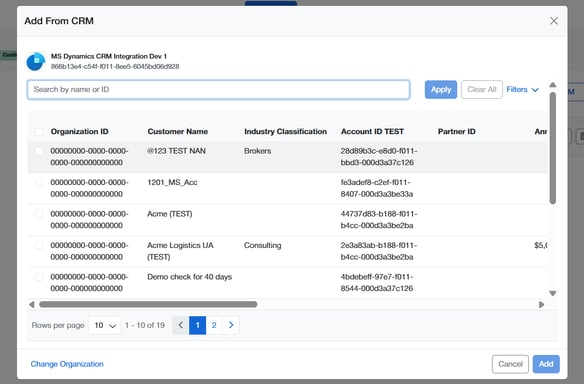584x384 pixels.
Task: Click the Consulting industry cell
Action: 263,245
